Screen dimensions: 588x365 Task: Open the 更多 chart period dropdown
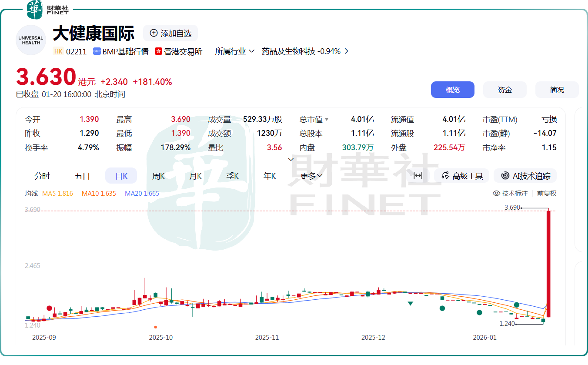(x=311, y=176)
